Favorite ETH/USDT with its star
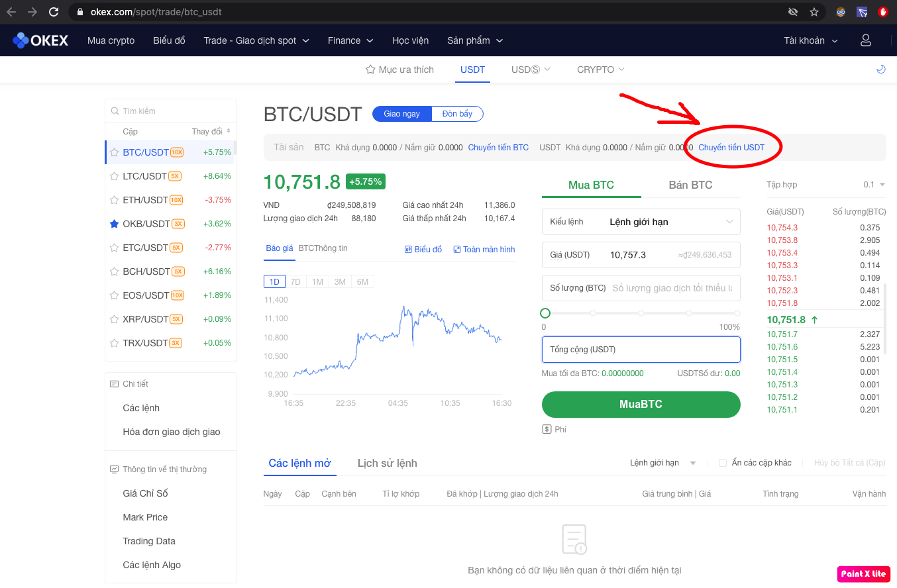 114,200
